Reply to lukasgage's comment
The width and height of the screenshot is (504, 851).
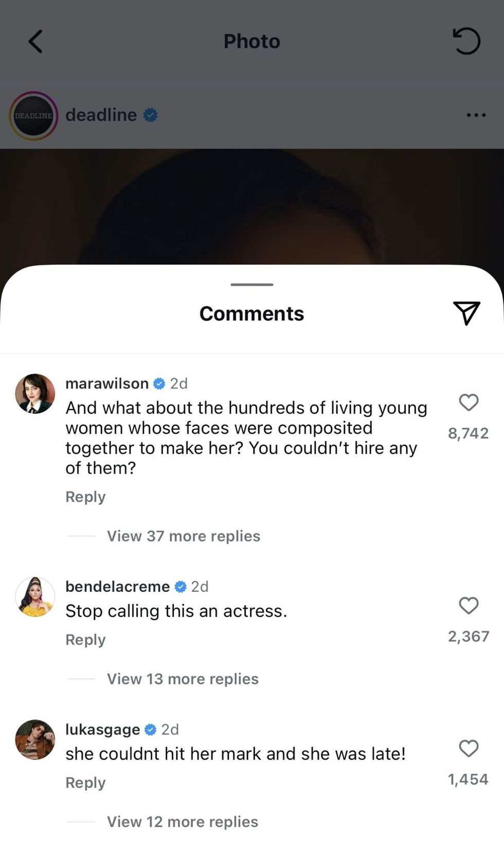pyautogui.click(x=85, y=783)
